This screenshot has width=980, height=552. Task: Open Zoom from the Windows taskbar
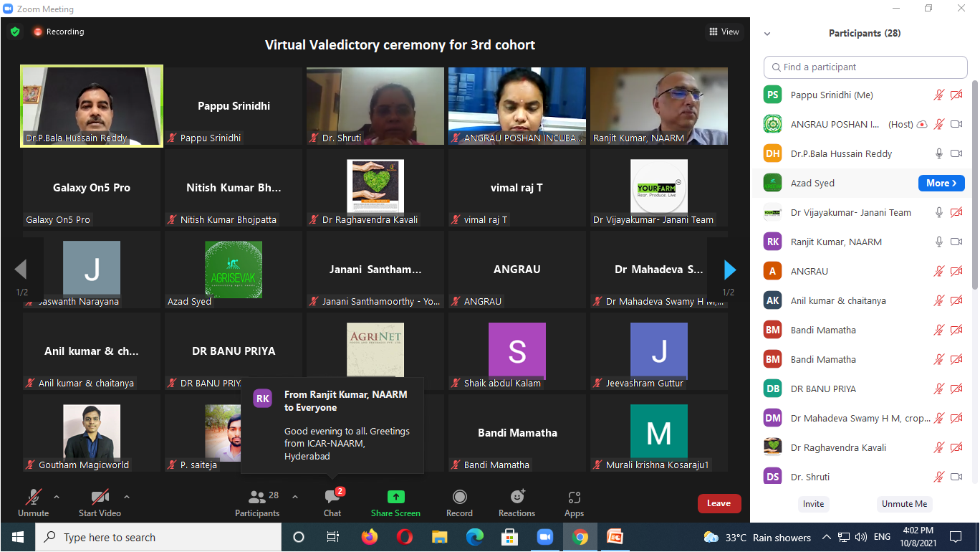pos(545,537)
